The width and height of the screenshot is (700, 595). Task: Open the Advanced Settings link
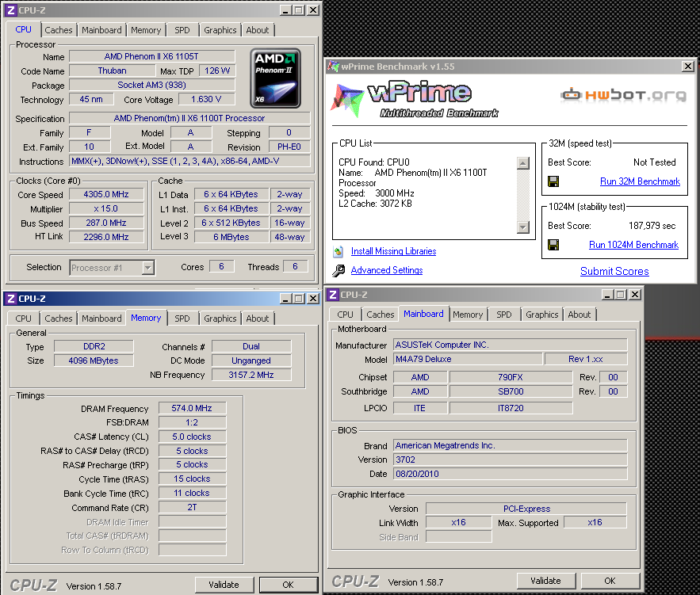coord(387,270)
